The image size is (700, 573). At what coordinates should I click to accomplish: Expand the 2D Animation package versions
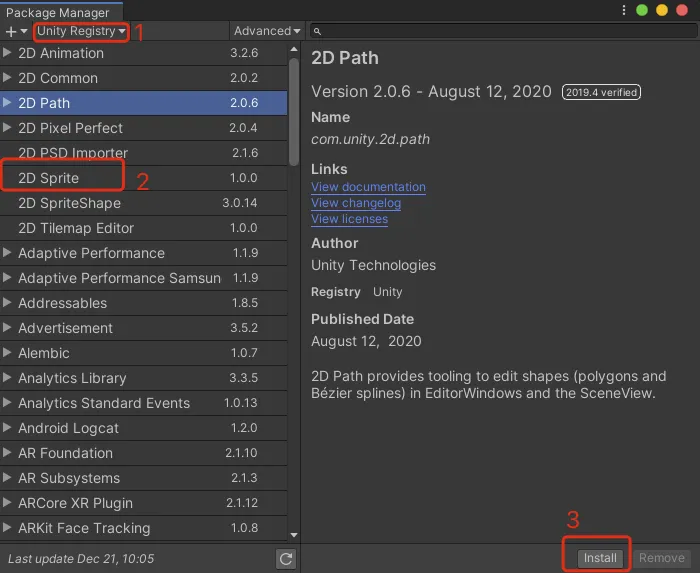tap(7, 53)
